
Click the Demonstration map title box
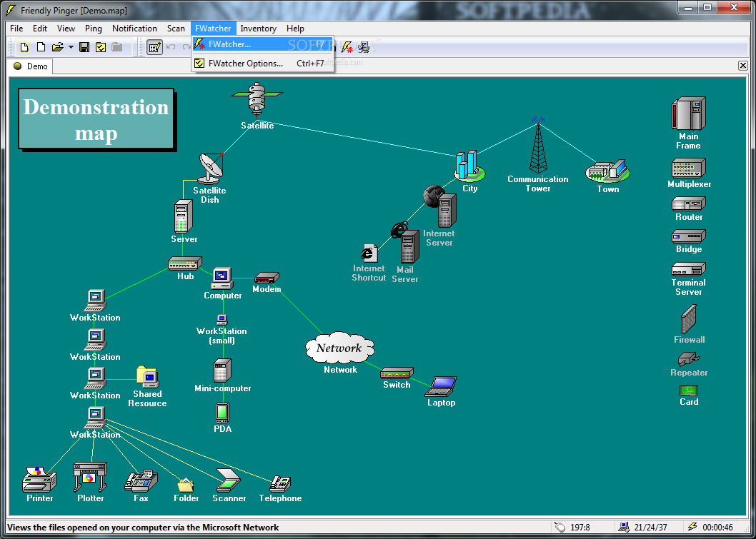96,119
